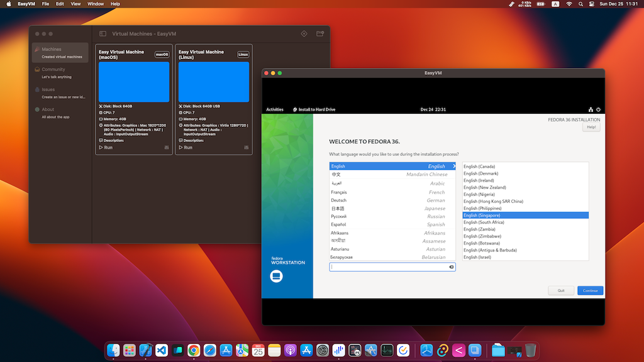Open Podcasts from the Dock

coord(291,351)
